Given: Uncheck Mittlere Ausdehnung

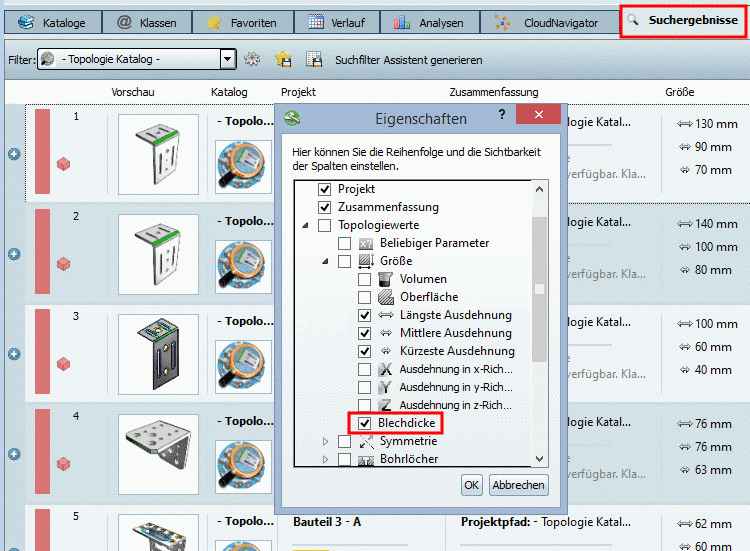Looking at the screenshot, I should tap(364, 333).
